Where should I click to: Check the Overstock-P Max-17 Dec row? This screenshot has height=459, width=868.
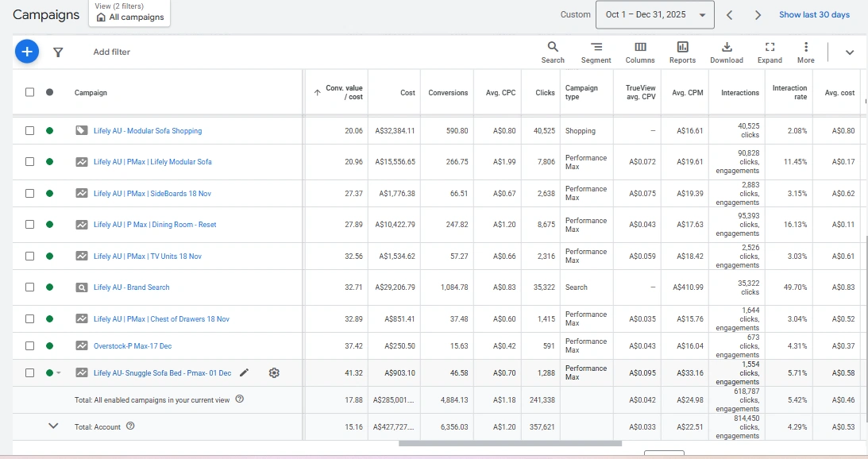tap(30, 345)
